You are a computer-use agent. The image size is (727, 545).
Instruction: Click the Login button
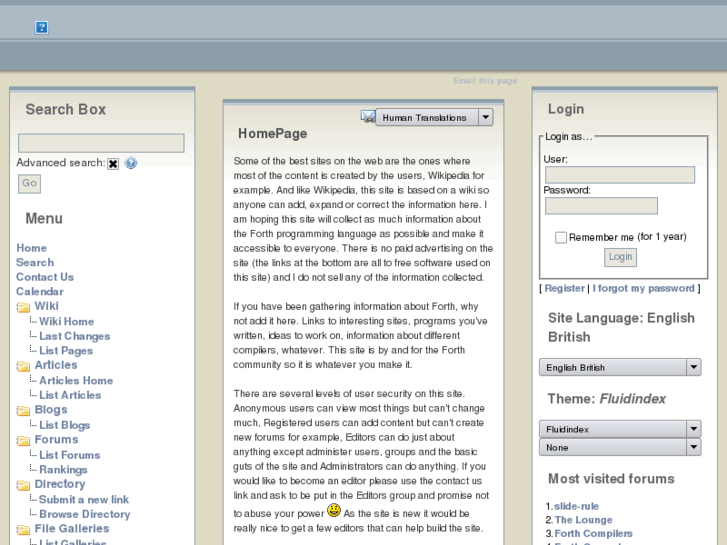click(620, 257)
